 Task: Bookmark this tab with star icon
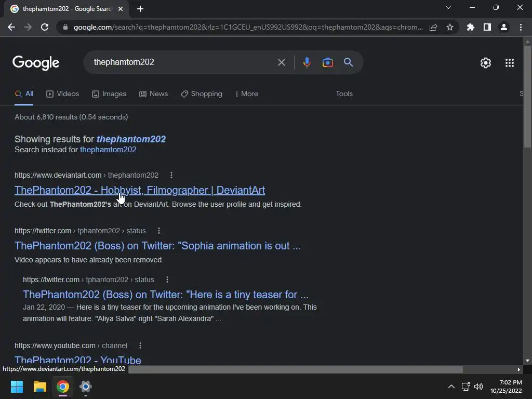(450, 27)
